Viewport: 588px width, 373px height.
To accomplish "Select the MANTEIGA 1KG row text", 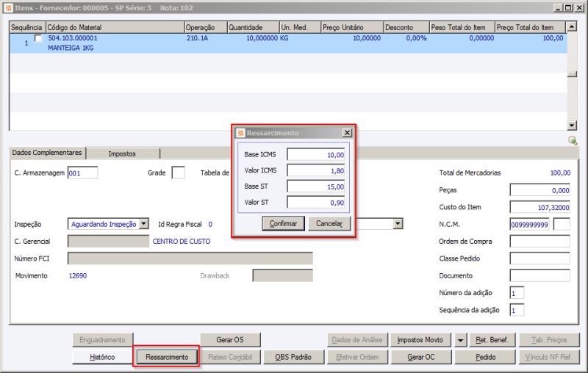I will pyautogui.click(x=71, y=48).
